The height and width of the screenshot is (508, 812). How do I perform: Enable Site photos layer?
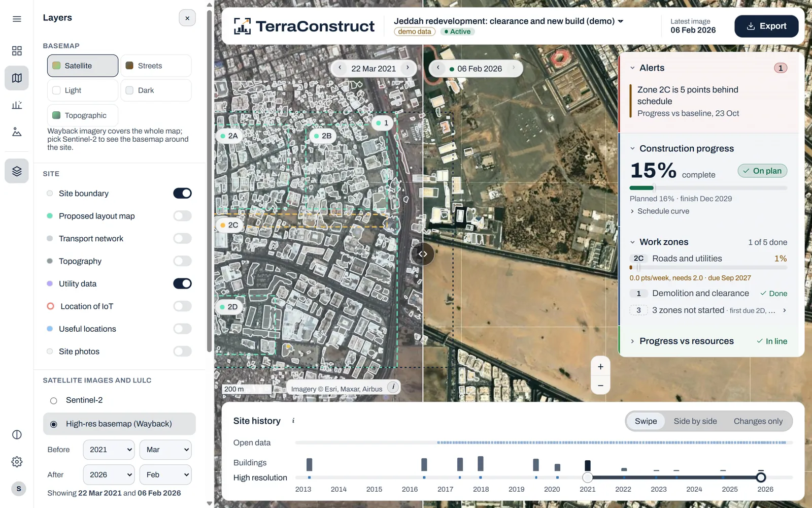pyautogui.click(x=182, y=351)
